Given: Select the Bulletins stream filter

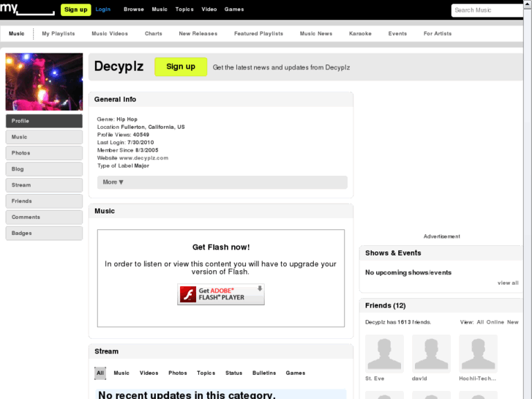Looking at the screenshot, I should point(264,373).
